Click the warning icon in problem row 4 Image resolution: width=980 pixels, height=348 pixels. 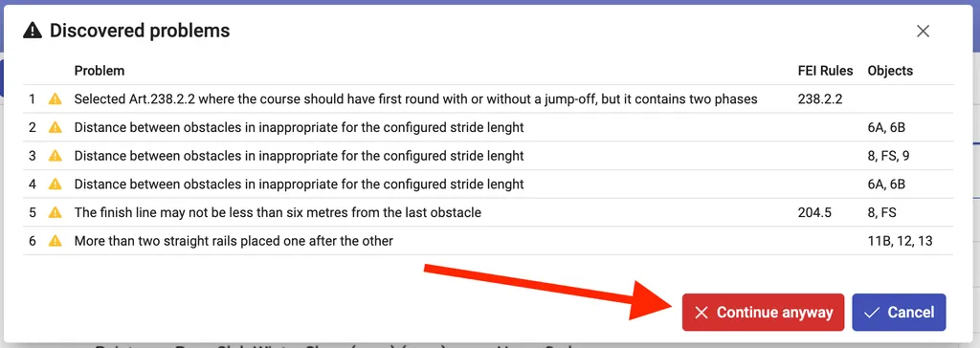pyautogui.click(x=55, y=185)
